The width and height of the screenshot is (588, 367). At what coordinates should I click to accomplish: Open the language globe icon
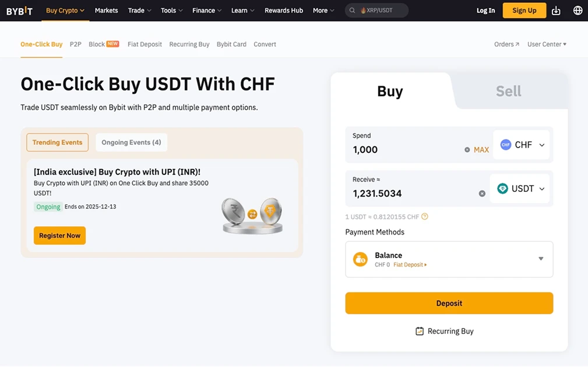[577, 10]
